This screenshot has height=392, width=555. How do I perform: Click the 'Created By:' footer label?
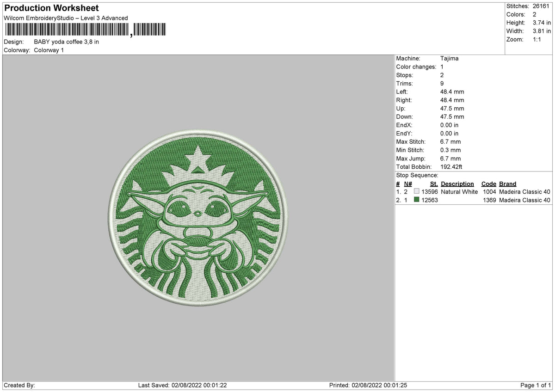click(x=19, y=386)
